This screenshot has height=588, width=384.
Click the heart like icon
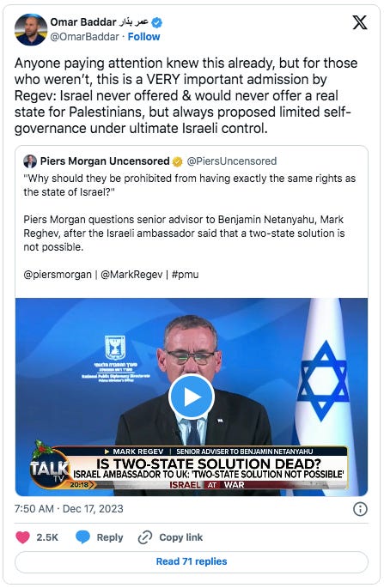(22, 537)
